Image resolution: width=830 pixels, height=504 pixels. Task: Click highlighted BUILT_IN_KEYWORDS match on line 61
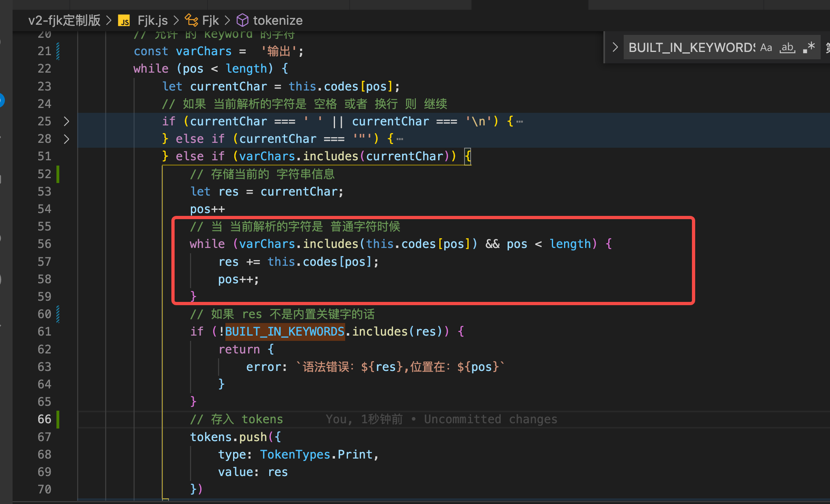[x=285, y=332]
